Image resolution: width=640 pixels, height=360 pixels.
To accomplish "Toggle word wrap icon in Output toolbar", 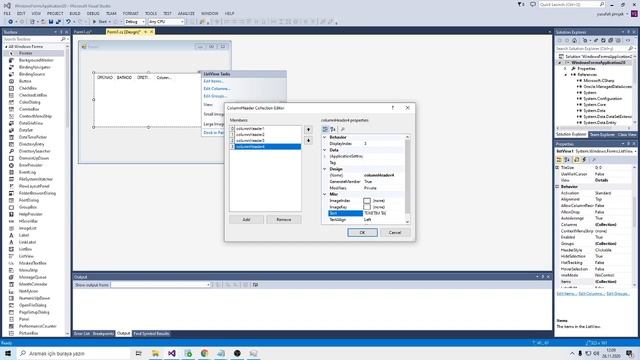I will [256, 285].
